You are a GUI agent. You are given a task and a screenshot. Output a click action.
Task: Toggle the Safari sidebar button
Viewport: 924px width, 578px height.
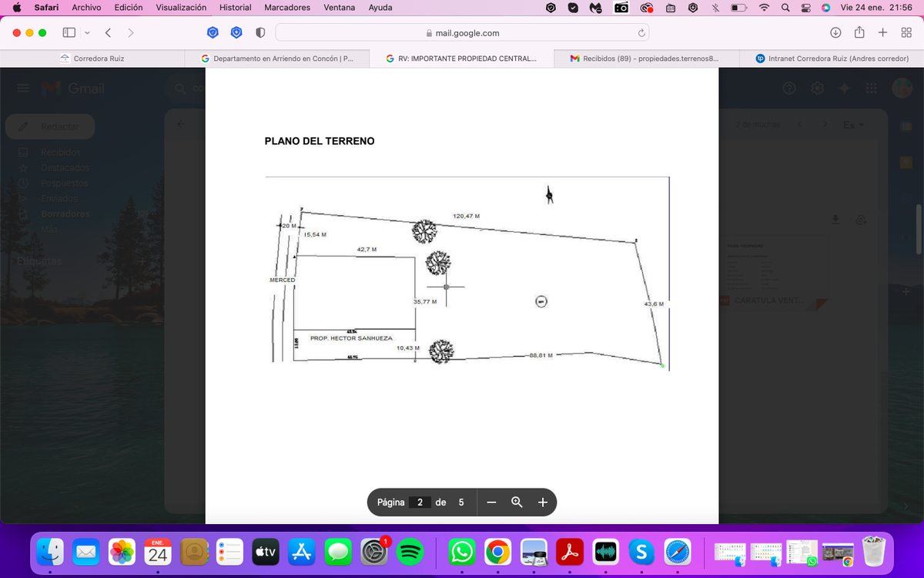[x=69, y=33]
